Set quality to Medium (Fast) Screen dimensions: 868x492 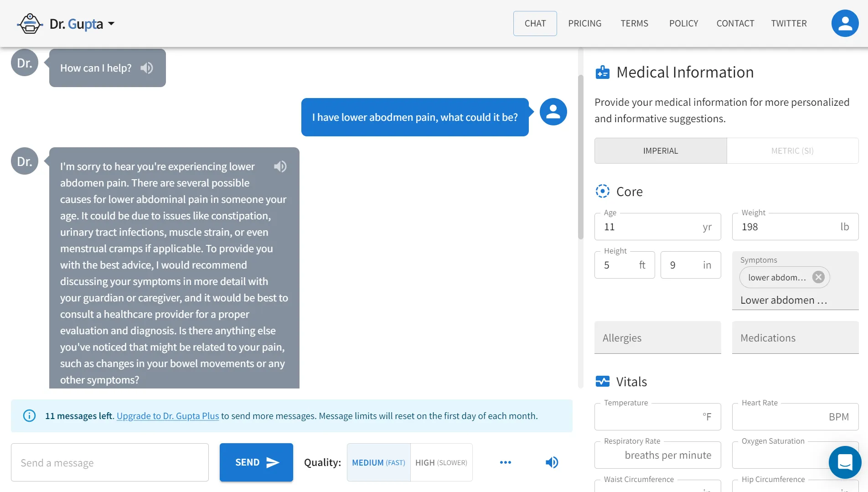click(x=378, y=462)
